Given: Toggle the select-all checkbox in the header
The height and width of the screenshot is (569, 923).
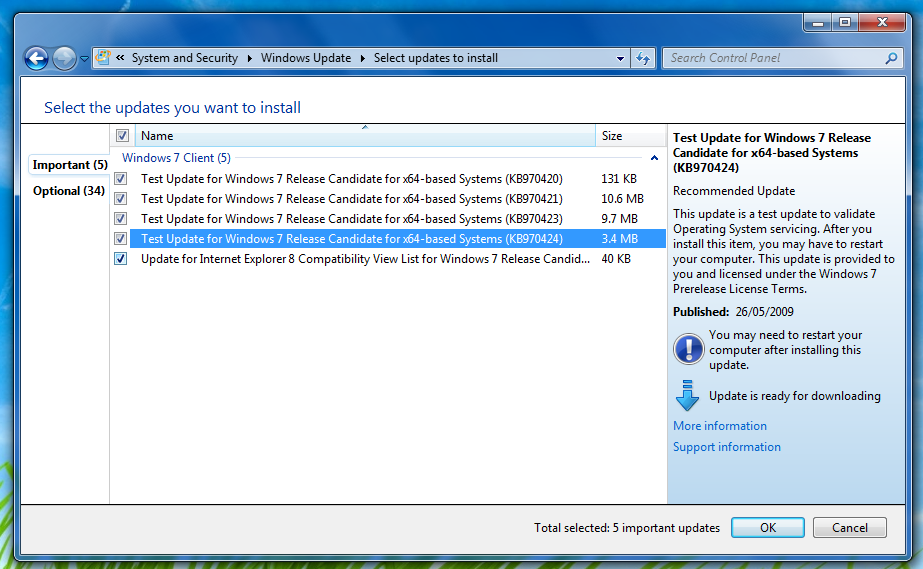Looking at the screenshot, I should [122, 136].
